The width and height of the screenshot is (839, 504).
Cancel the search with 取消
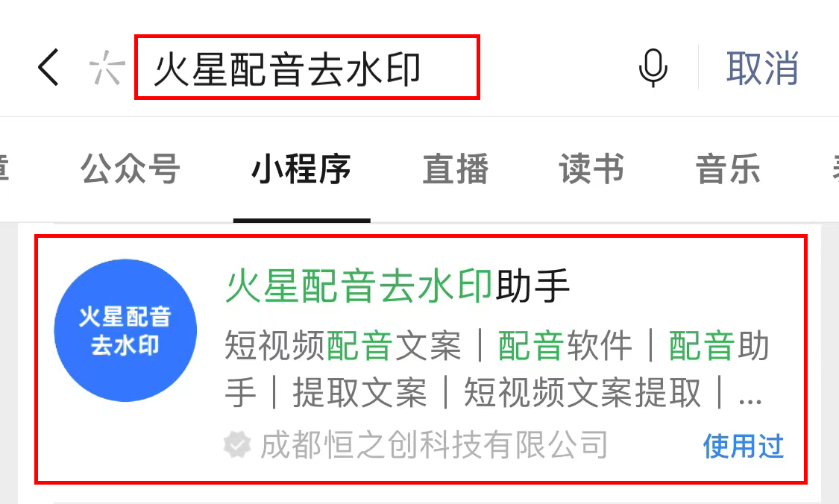(762, 68)
